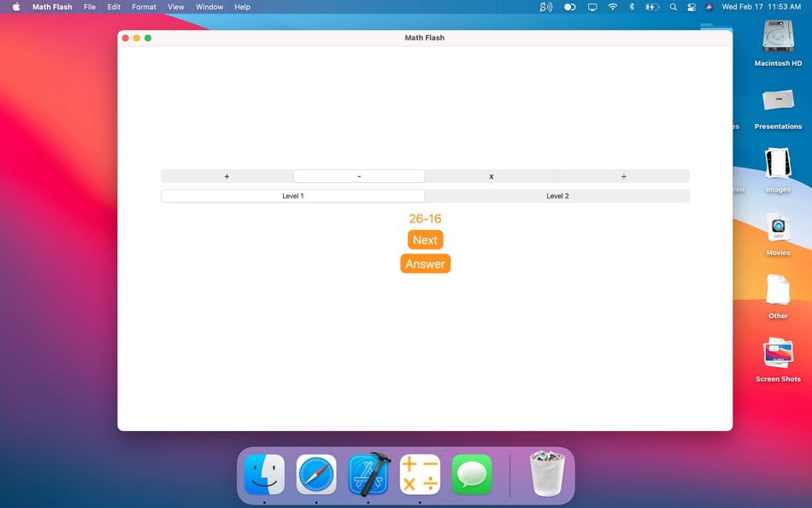
Task: Close the Math Flash window
Action: 126,38
